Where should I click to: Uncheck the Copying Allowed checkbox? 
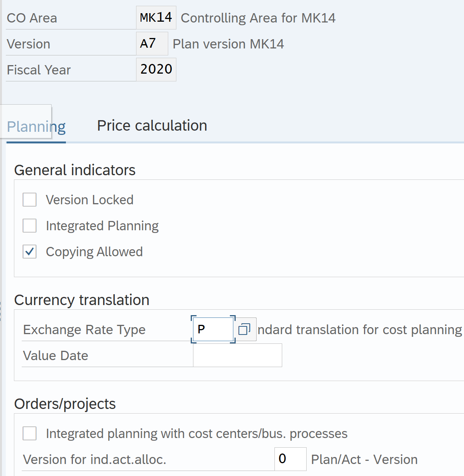[29, 252]
